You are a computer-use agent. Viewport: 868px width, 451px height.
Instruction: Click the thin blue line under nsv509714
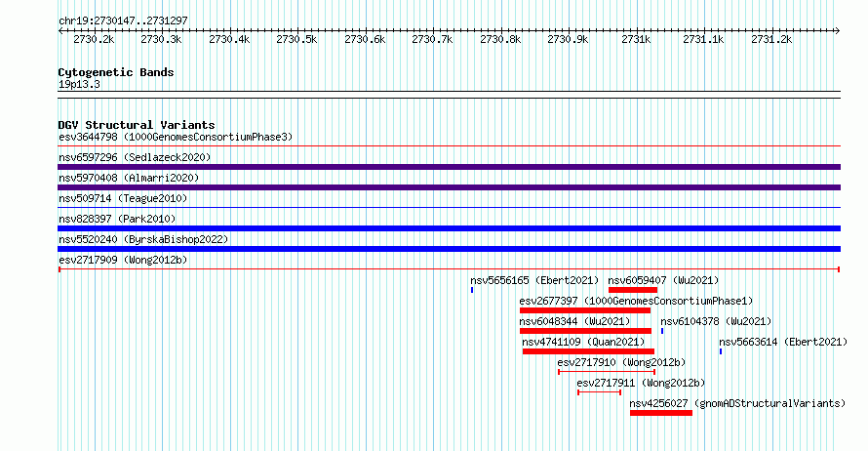(449, 208)
